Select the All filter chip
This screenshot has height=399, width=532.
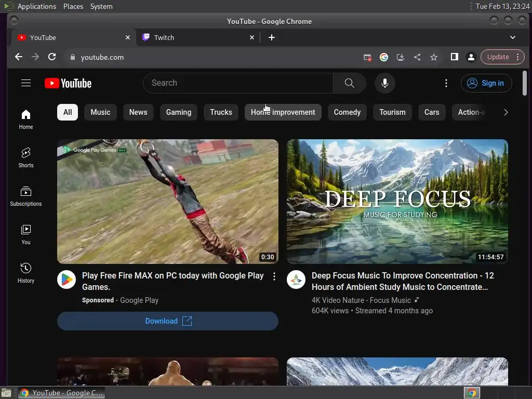pyautogui.click(x=68, y=112)
